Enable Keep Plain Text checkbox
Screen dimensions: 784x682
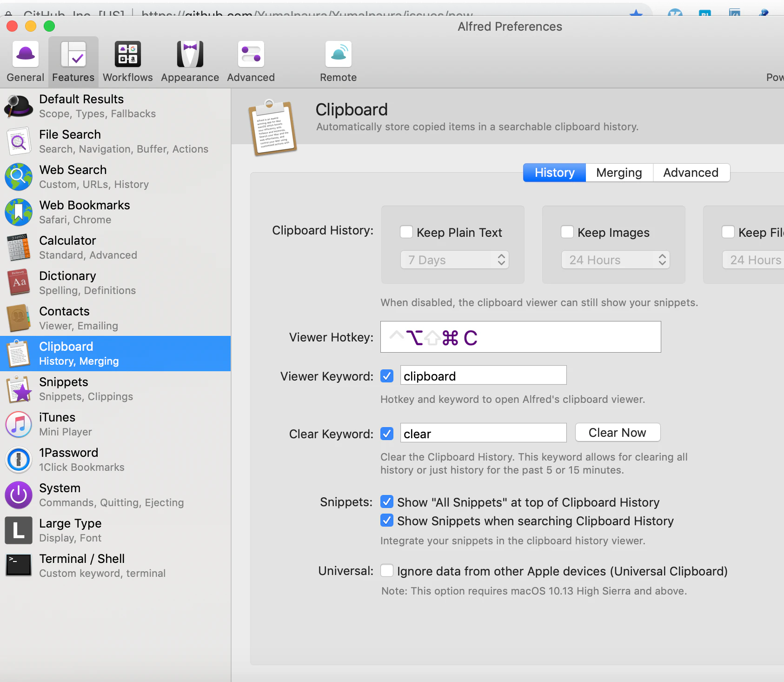[406, 232]
